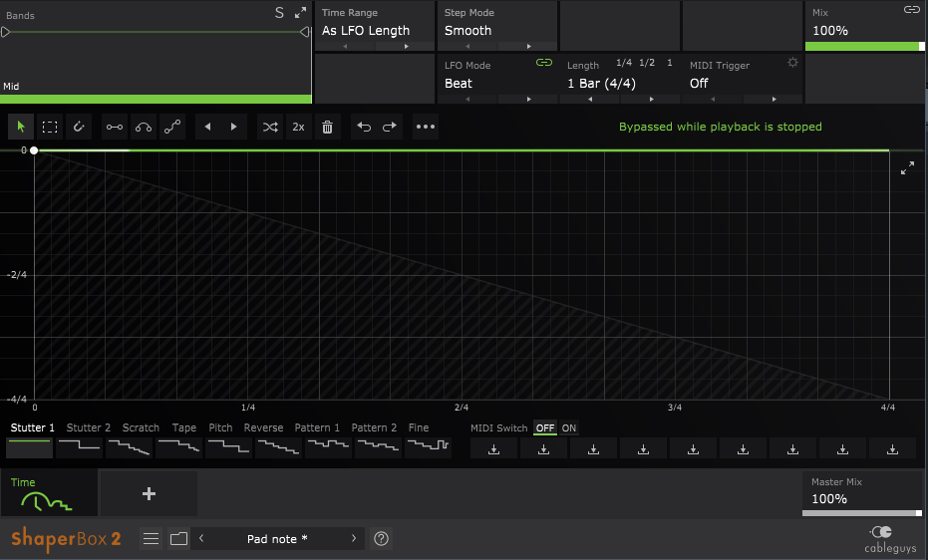Toggle the LFO Mode link icon

tap(544, 63)
